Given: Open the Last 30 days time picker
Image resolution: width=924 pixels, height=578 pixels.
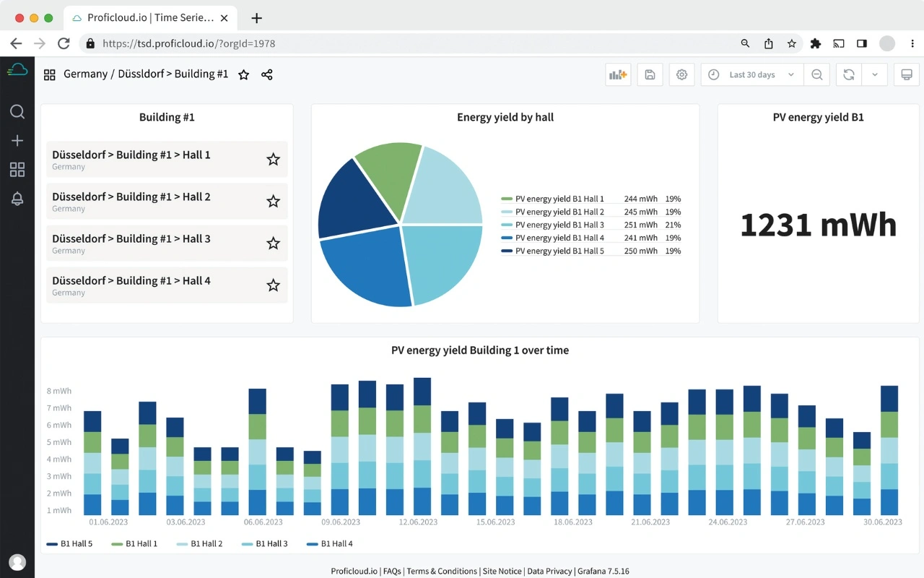Looking at the screenshot, I should coord(751,74).
